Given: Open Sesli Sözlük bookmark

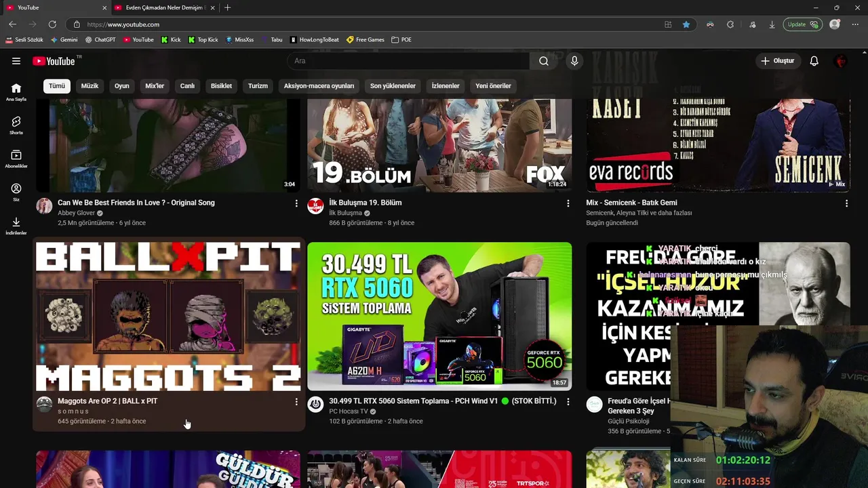Looking at the screenshot, I should pos(24,39).
